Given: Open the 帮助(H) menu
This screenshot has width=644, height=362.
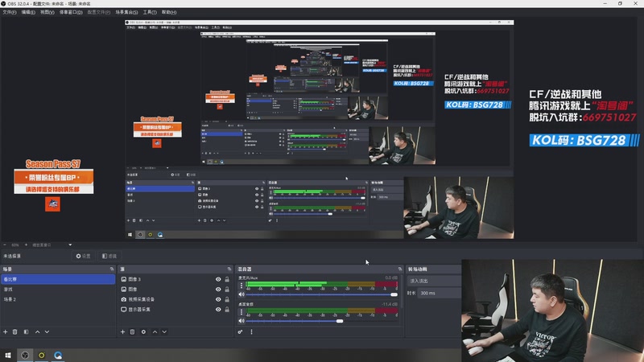Looking at the screenshot, I should click(x=169, y=12).
